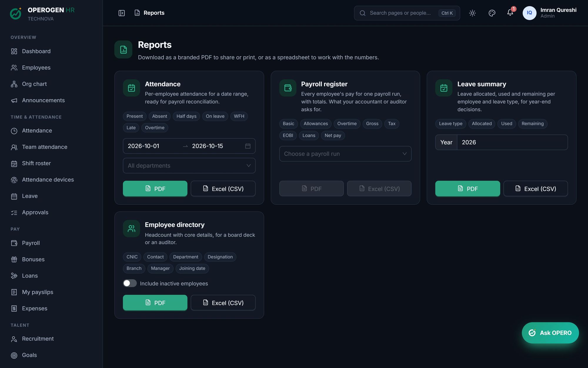The image size is (588, 368).
Task: Open the notifications bell
Action: tap(510, 13)
